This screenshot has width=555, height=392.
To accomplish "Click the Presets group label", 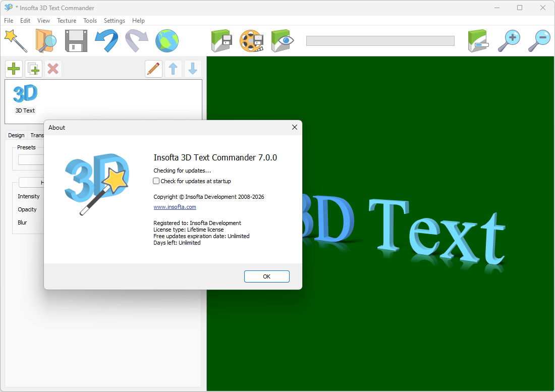I will pos(26,147).
